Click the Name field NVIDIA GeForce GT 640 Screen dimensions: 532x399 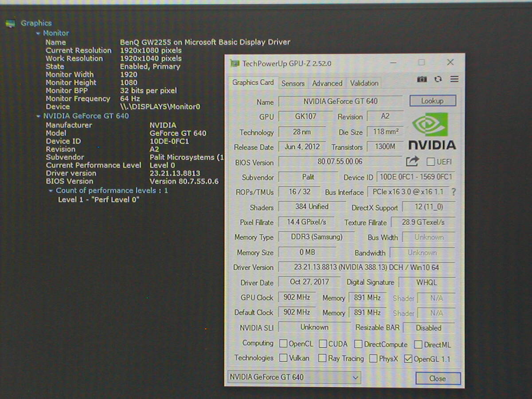[x=340, y=102]
